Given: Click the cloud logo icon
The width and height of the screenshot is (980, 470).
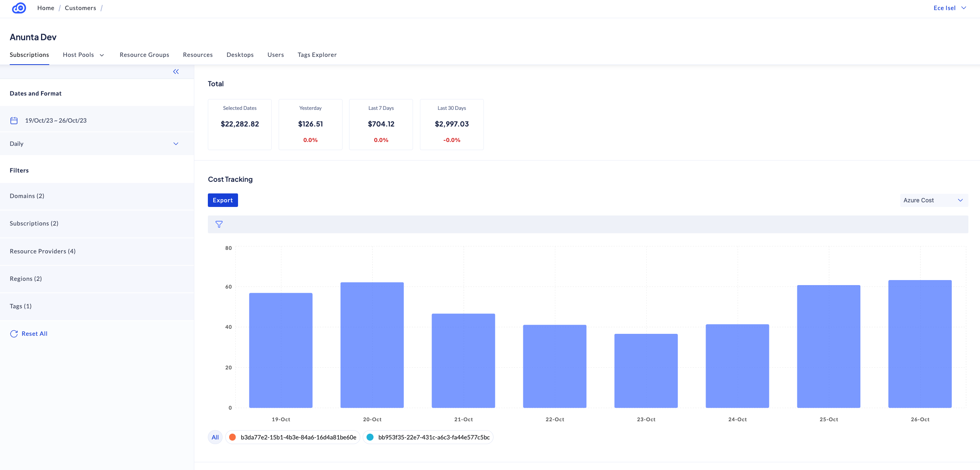Looking at the screenshot, I should [19, 8].
